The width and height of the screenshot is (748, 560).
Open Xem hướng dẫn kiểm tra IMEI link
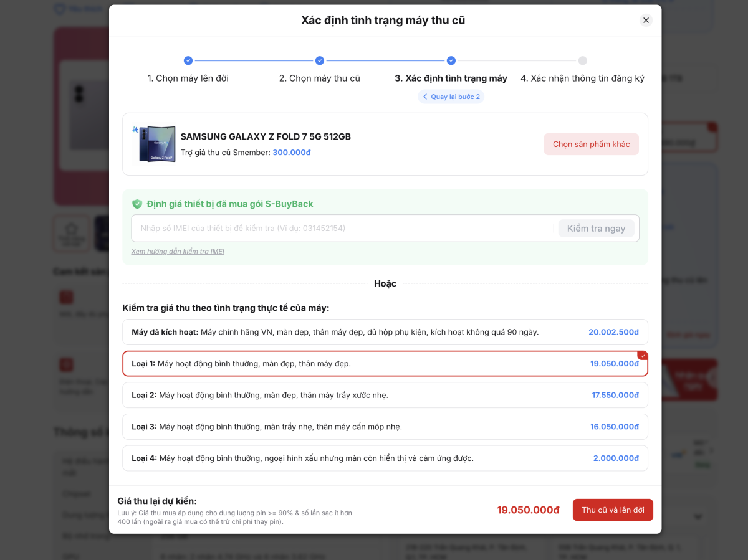[x=178, y=252]
